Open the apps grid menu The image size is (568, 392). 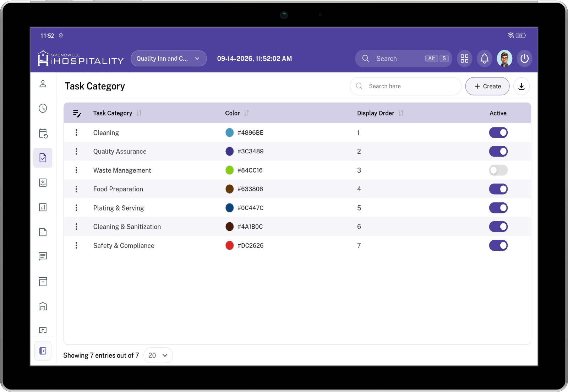point(464,59)
